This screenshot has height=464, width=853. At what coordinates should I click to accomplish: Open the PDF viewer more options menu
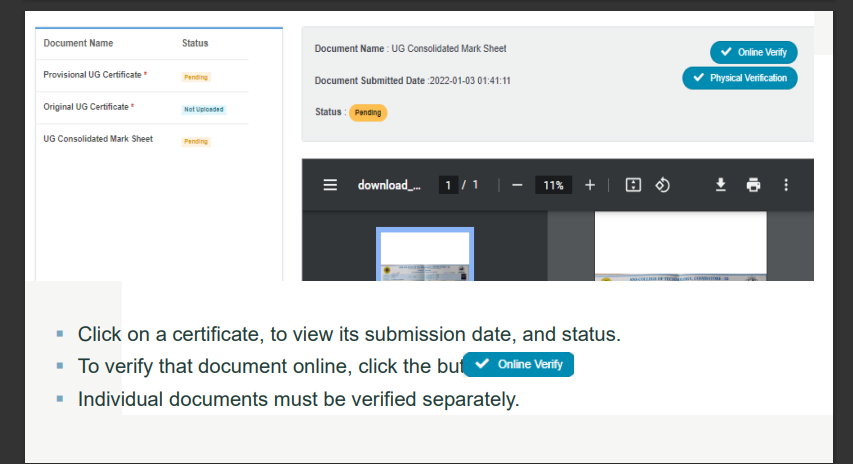pos(786,185)
